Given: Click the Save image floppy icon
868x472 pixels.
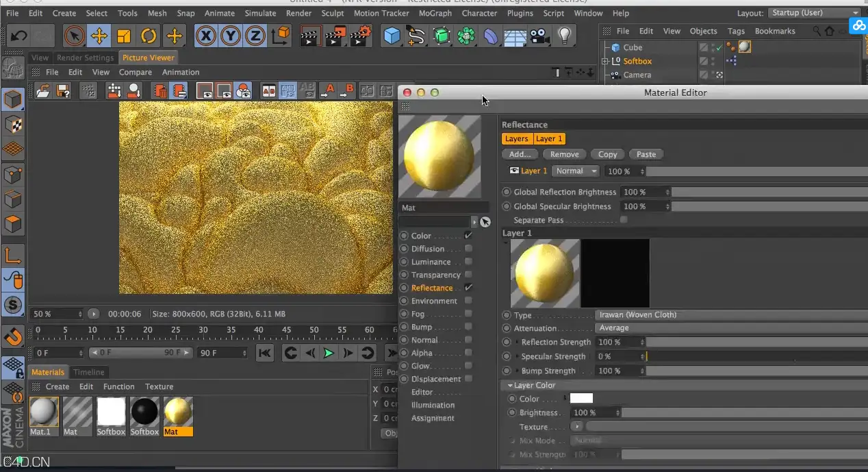Looking at the screenshot, I should (62, 90).
